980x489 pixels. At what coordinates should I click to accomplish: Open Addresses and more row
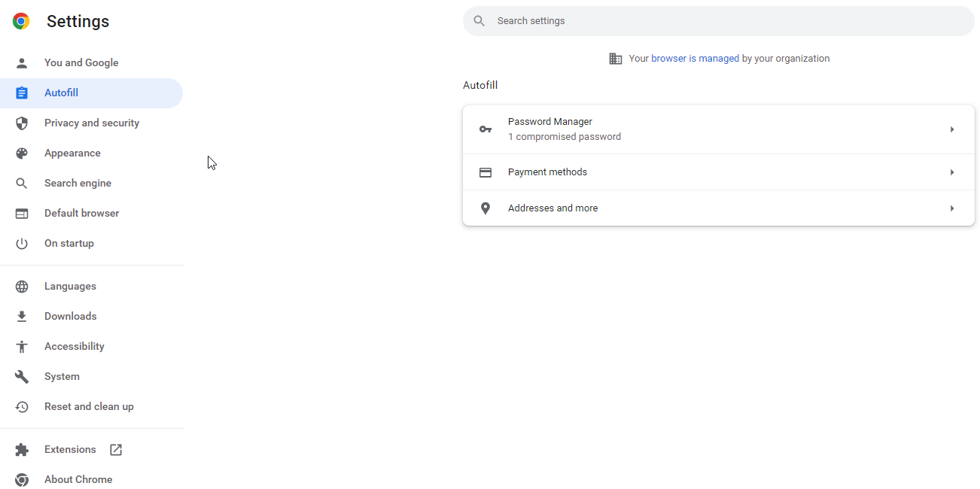pyautogui.click(x=719, y=208)
